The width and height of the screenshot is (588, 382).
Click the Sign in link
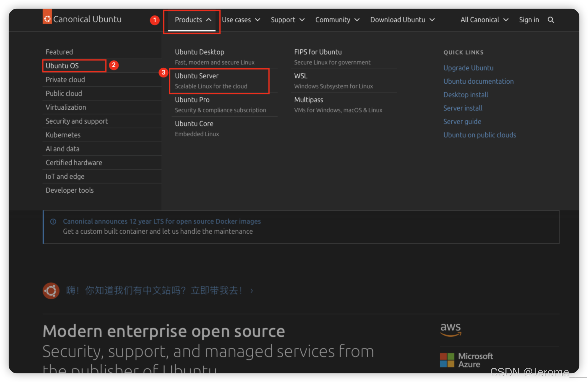(x=529, y=20)
